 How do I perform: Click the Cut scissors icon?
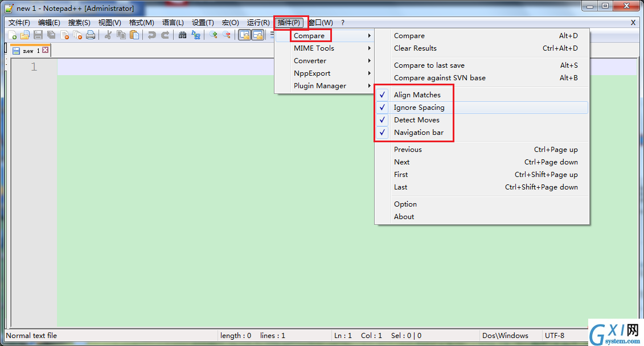click(x=108, y=35)
